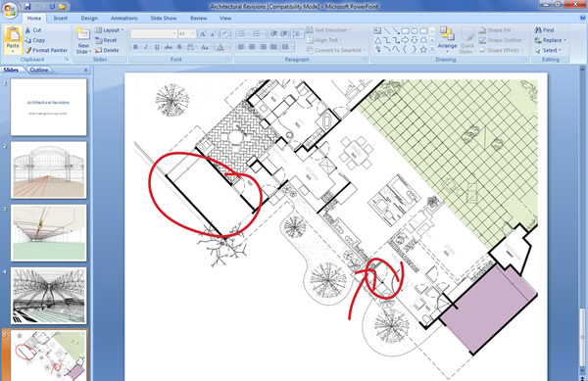Viewport: 588px width, 381px height.
Task: Click the Office button logo
Action: [10, 10]
